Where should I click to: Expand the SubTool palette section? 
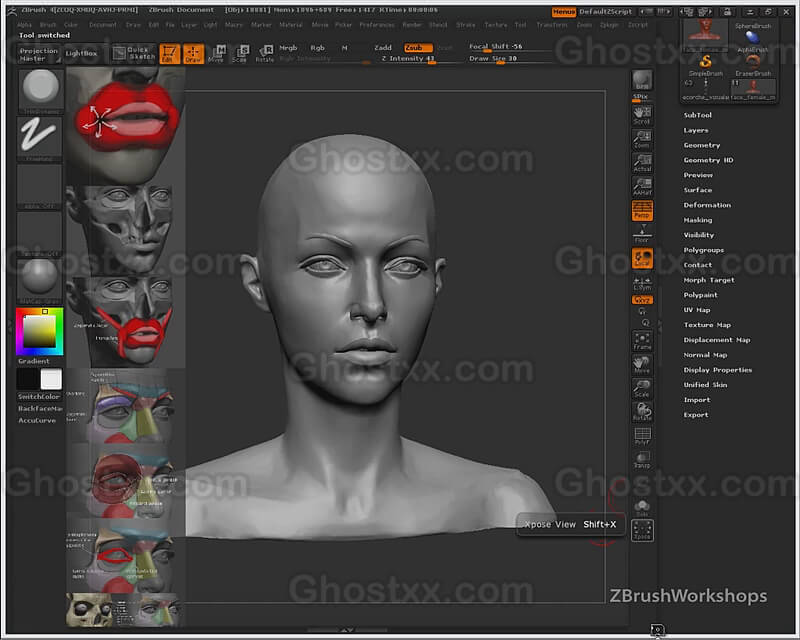(x=697, y=115)
